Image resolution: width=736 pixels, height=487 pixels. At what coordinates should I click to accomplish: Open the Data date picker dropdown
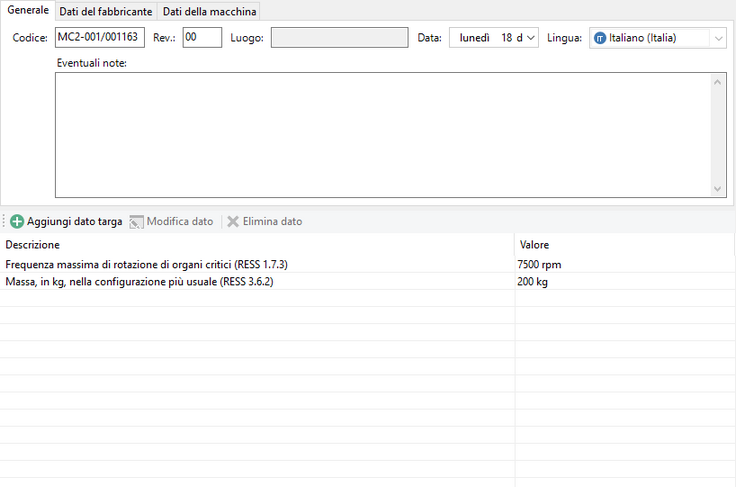click(530, 38)
